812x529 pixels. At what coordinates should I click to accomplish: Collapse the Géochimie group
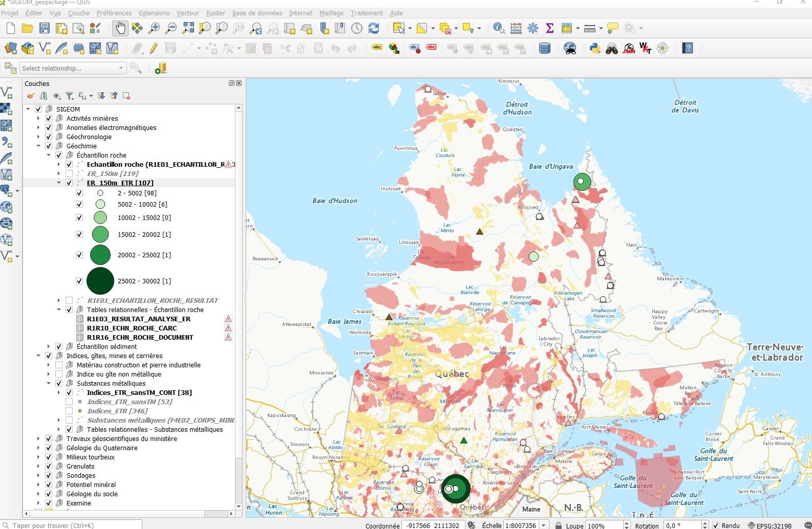tap(38, 146)
